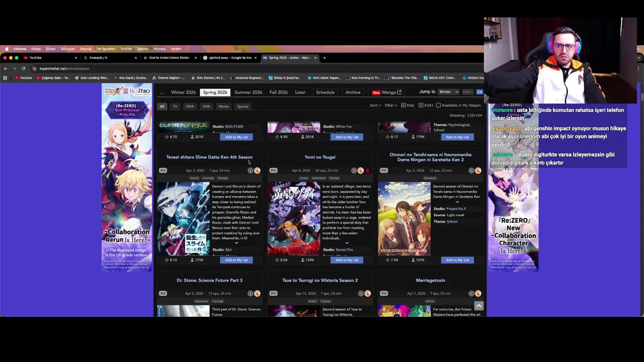Reload the MyAnimeList page

(23, 68)
